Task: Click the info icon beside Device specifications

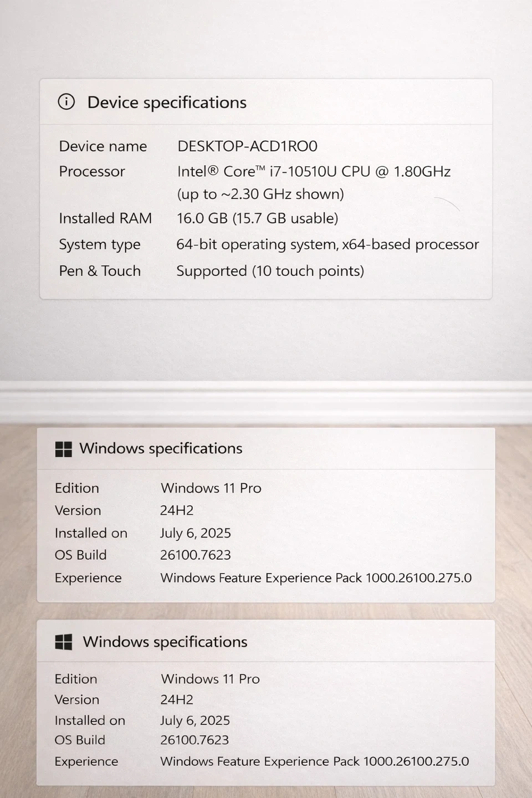Action: [66, 102]
